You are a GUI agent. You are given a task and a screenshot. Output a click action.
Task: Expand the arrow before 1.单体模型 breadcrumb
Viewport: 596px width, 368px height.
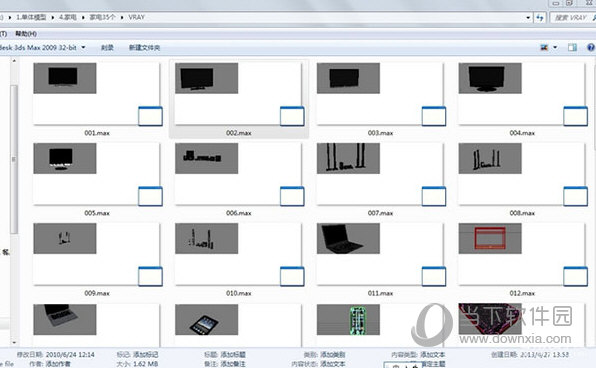point(10,17)
